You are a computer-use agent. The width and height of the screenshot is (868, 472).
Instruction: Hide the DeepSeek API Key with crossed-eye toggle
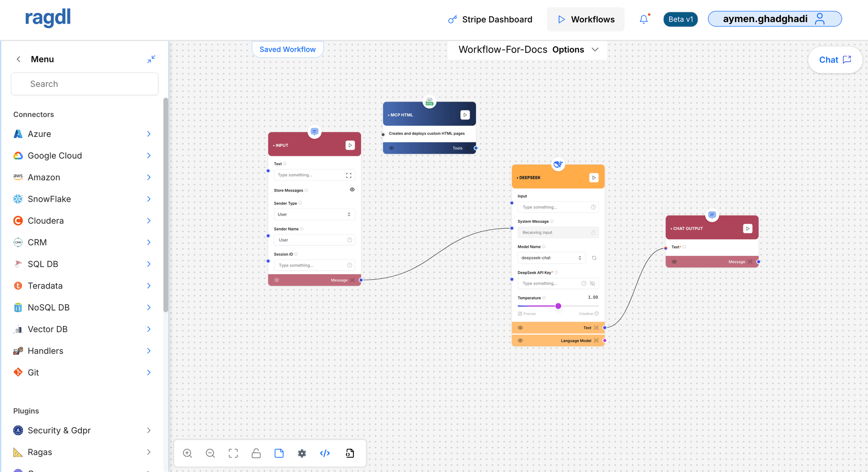click(593, 283)
